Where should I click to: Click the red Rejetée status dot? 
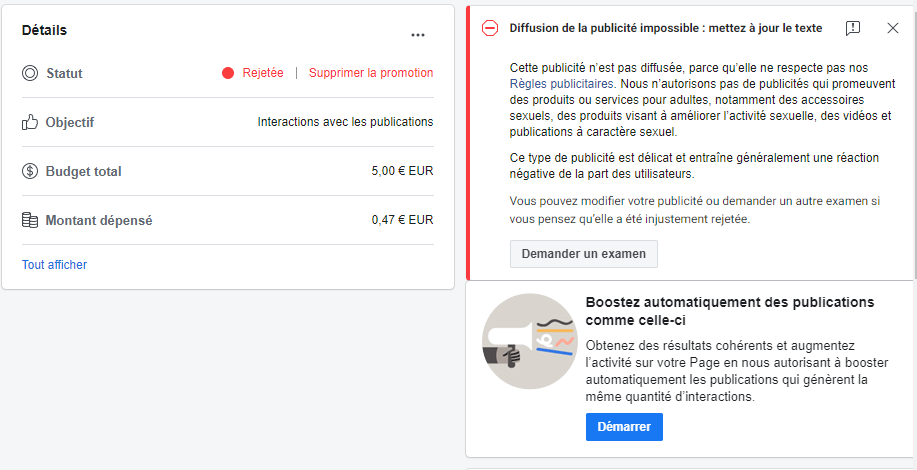tap(228, 73)
